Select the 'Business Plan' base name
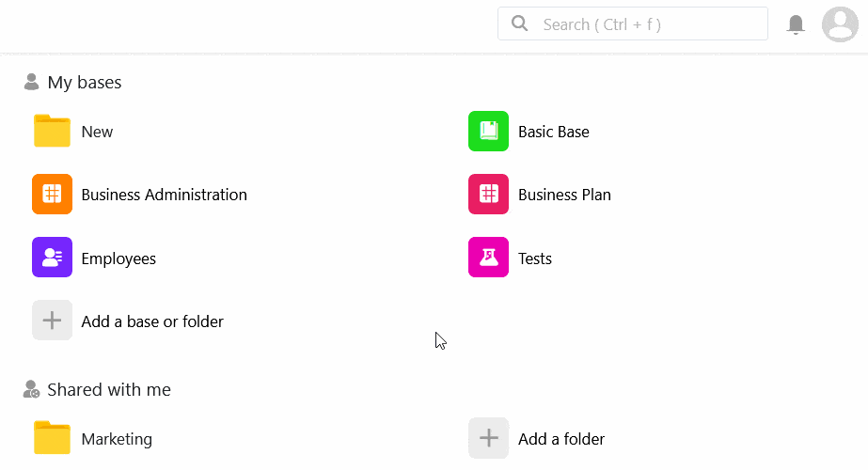 (x=564, y=196)
